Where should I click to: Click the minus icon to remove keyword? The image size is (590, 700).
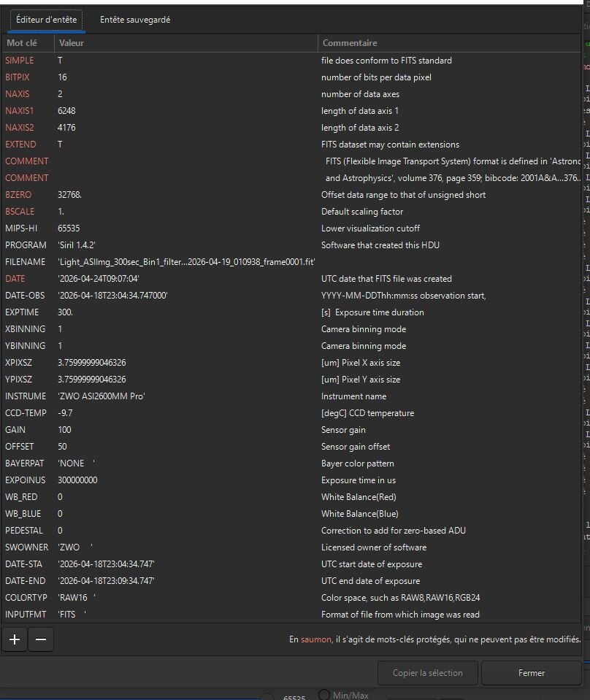pos(41,639)
